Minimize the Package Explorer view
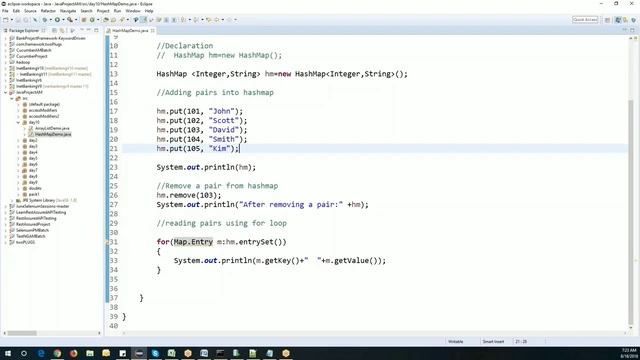640x360 pixels. tap(89, 31)
